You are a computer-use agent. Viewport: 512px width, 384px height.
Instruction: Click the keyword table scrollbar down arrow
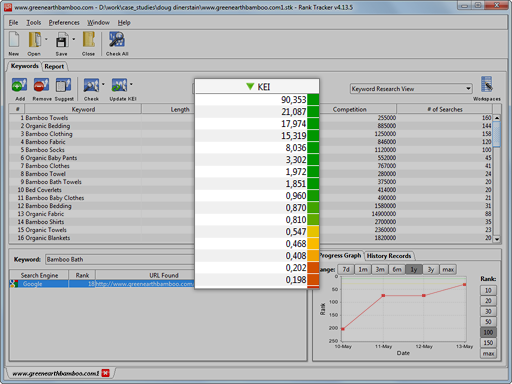point(497,239)
